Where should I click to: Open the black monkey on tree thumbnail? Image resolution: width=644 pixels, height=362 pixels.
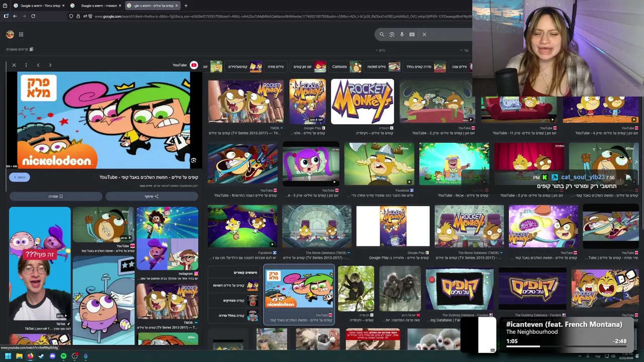pos(356,289)
